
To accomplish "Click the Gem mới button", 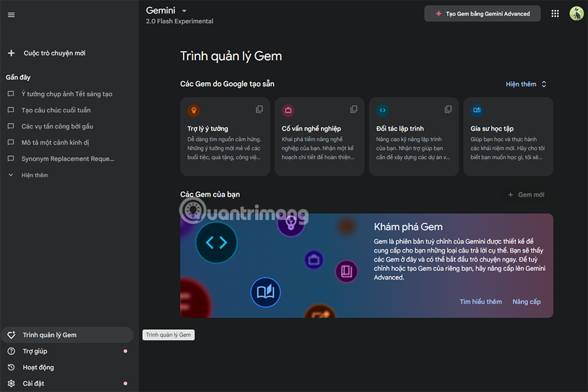I will tap(526, 195).
